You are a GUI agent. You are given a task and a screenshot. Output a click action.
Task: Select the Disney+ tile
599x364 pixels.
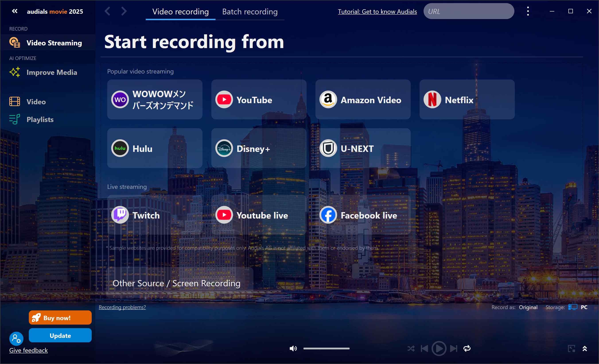[x=259, y=148]
